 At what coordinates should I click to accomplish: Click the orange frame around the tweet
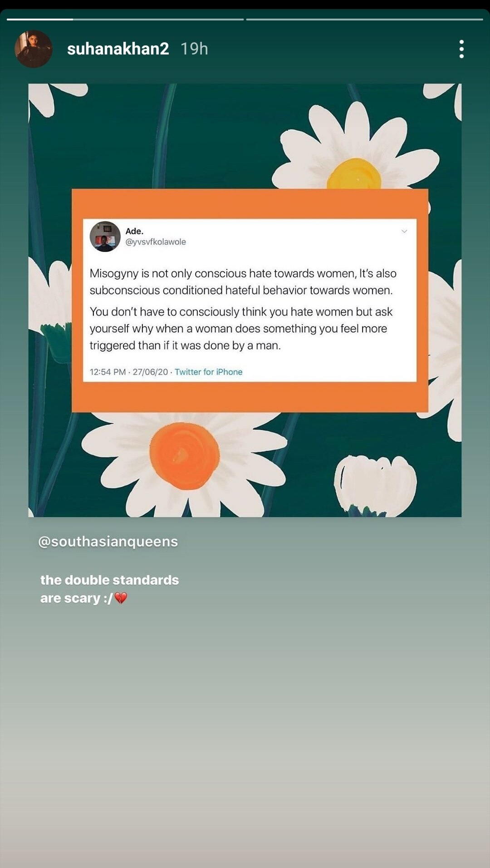tap(250, 203)
